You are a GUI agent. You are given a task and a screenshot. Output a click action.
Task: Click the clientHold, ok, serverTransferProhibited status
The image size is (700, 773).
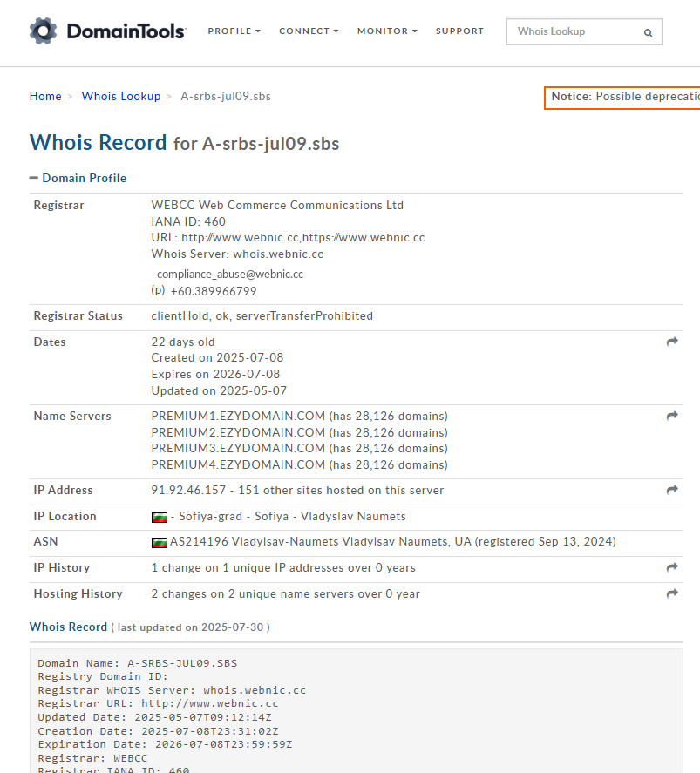tap(262, 316)
